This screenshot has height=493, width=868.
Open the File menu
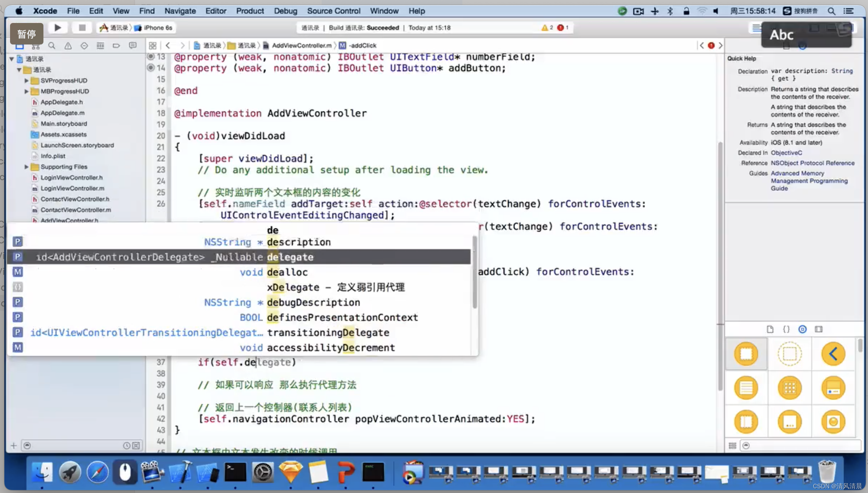tap(73, 11)
